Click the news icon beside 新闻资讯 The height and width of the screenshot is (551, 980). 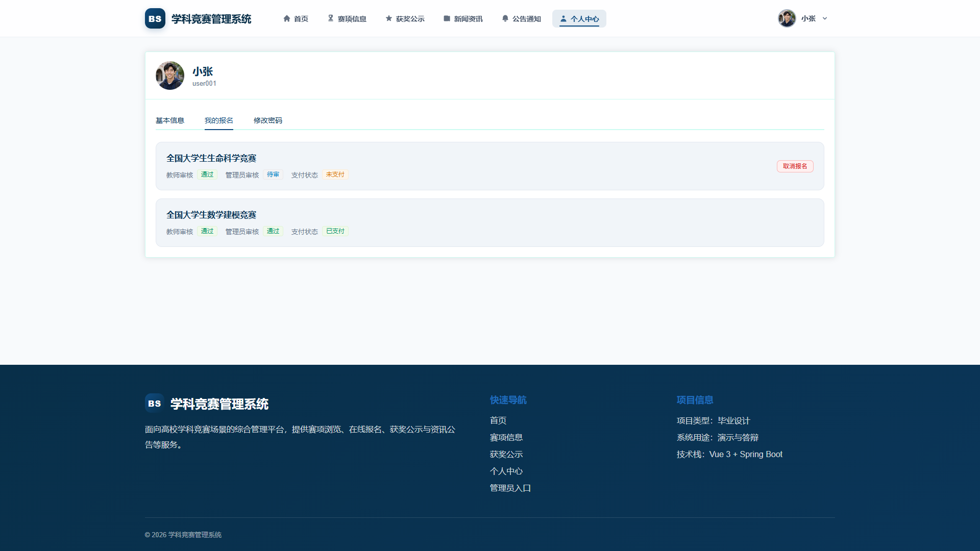(447, 18)
